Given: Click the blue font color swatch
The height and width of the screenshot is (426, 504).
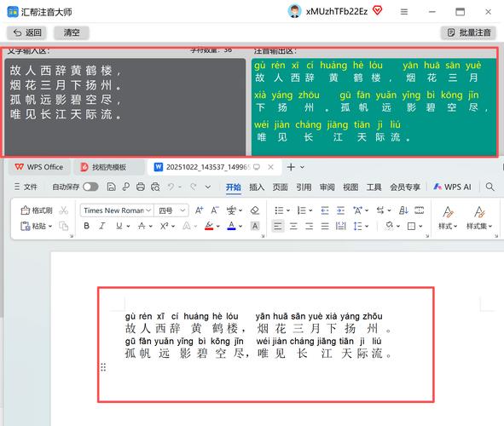Looking at the screenshot, I should (231, 226).
